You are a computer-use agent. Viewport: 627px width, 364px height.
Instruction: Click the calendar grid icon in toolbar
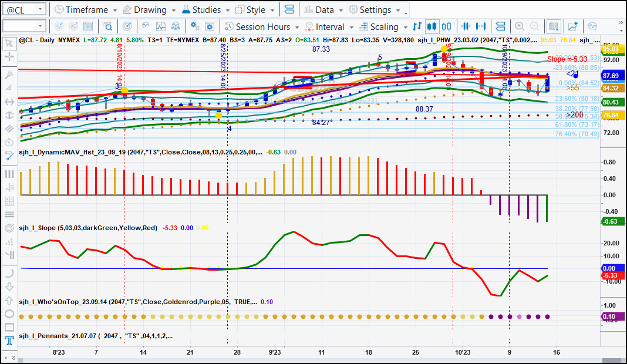(x=89, y=26)
